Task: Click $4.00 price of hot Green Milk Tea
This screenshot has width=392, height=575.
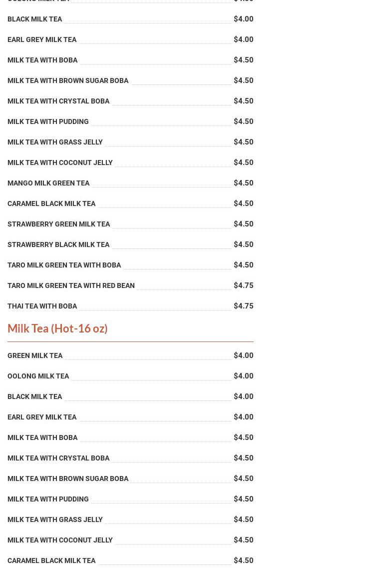Action: pos(243,355)
